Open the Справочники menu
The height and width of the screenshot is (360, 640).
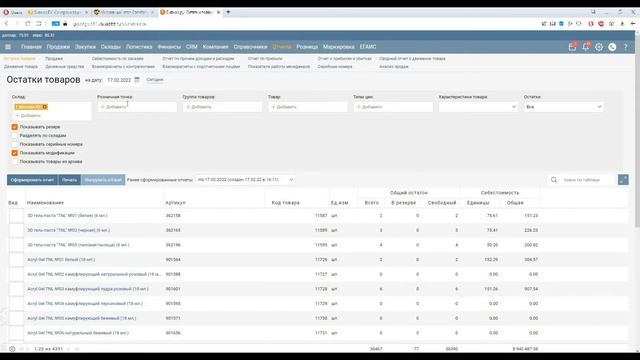pyautogui.click(x=250, y=47)
